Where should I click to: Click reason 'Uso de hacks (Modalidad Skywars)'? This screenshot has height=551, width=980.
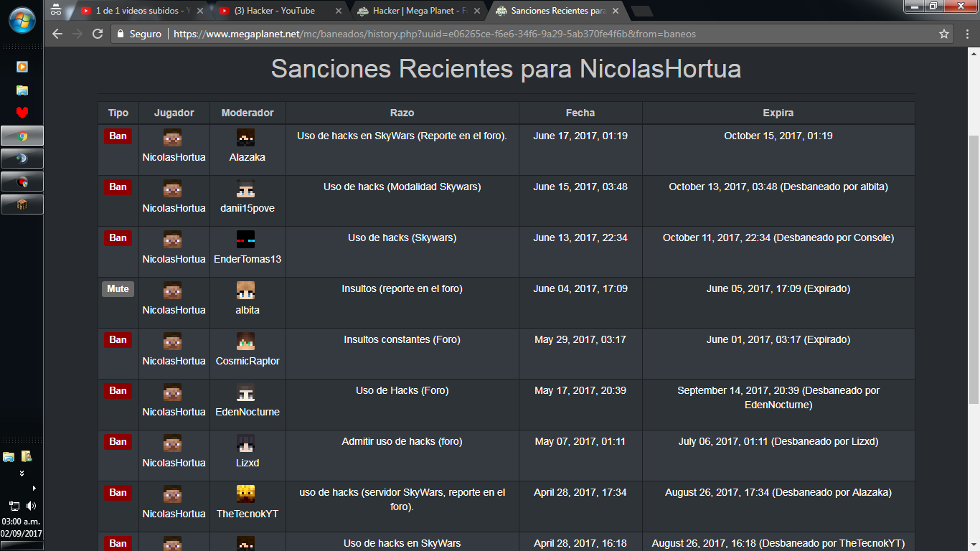click(402, 187)
